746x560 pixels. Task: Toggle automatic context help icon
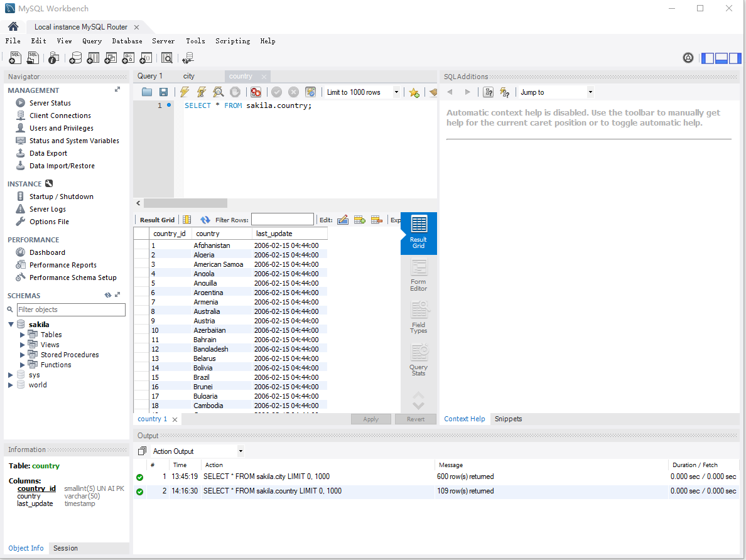[x=505, y=92]
